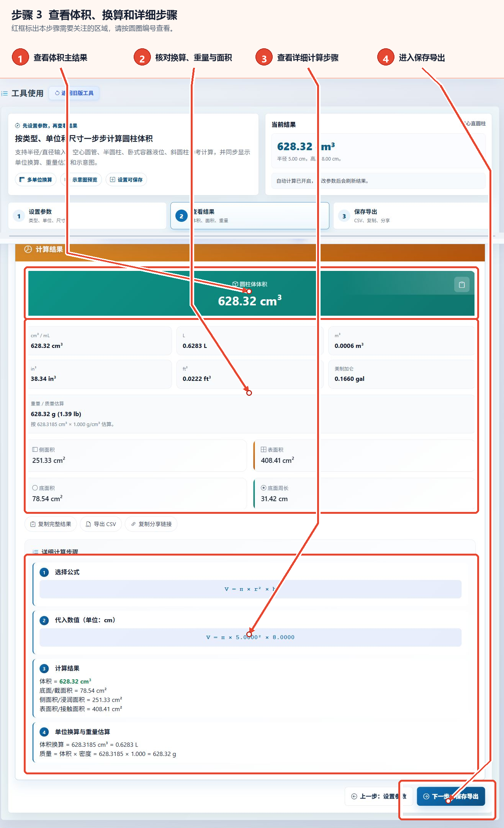Click the 设置可保存 feature tag
This screenshot has width=504, height=828.
(x=126, y=180)
